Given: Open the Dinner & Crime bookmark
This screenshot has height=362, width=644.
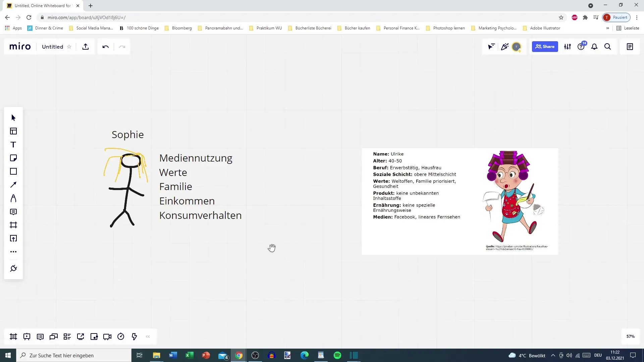Looking at the screenshot, I should (x=45, y=28).
